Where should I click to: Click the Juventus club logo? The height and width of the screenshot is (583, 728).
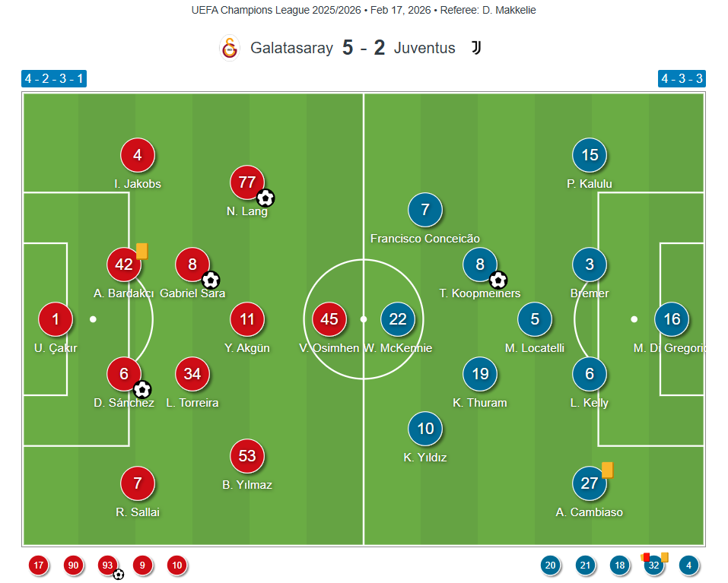(x=476, y=48)
